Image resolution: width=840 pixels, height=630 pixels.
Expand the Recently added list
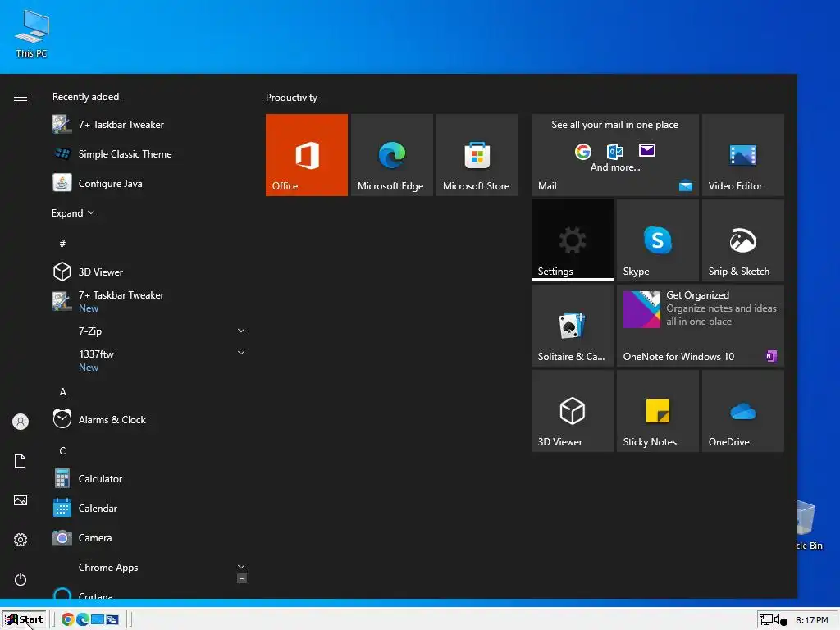tap(73, 212)
